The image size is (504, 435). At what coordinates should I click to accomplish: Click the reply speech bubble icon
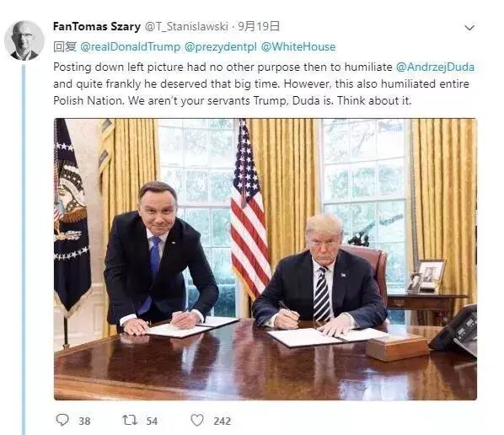click(x=62, y=420)
